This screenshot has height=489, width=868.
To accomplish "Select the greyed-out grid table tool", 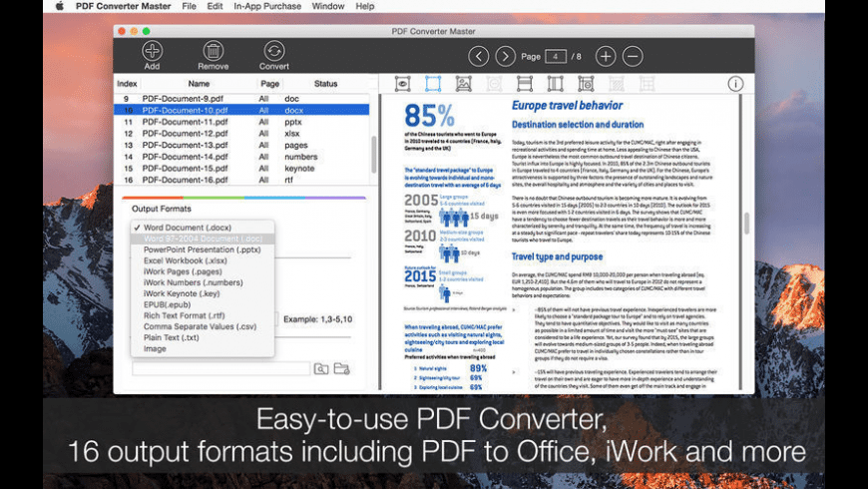I will [x=647, y=84].
